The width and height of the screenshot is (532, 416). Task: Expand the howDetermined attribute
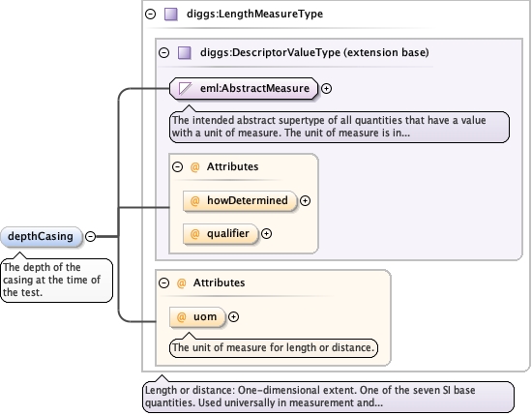click(305, 201)
